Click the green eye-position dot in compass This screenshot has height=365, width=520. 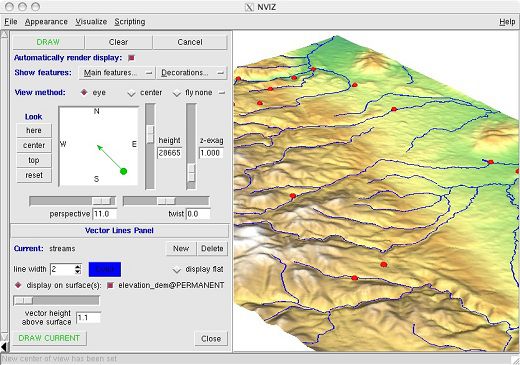[x=123, y=171]
